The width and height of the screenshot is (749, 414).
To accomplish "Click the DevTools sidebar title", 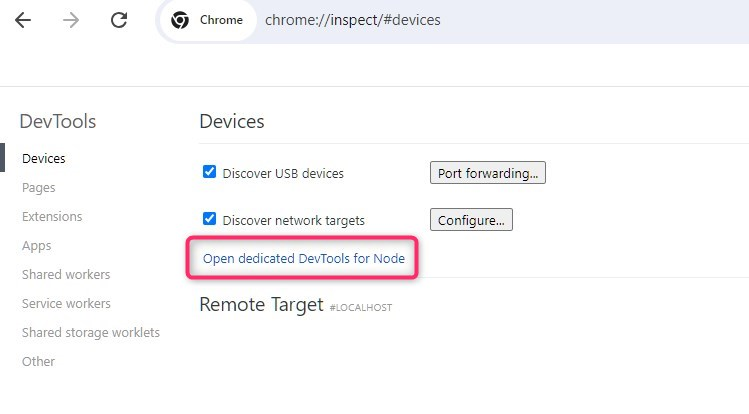I will (58, 122).
